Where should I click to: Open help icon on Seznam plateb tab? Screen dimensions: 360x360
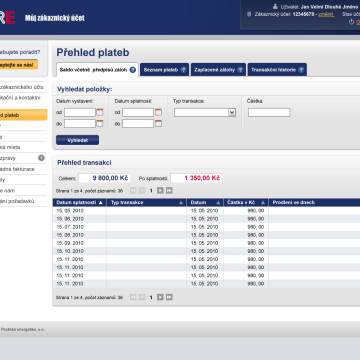coord(183,70)
